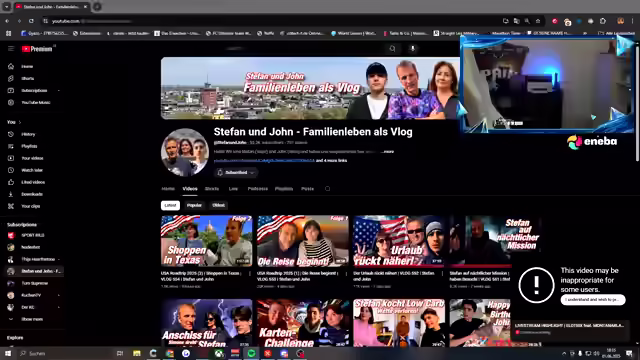
Task: Search within channel using magnifier icon
Action: point(327,189)
